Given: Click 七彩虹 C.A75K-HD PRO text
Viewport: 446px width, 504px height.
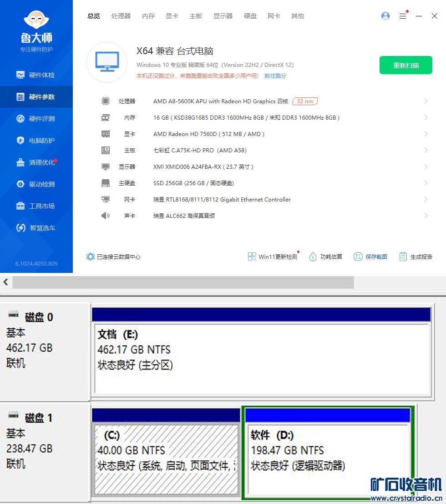Looking at the screenshot, I should coord(200,151).
